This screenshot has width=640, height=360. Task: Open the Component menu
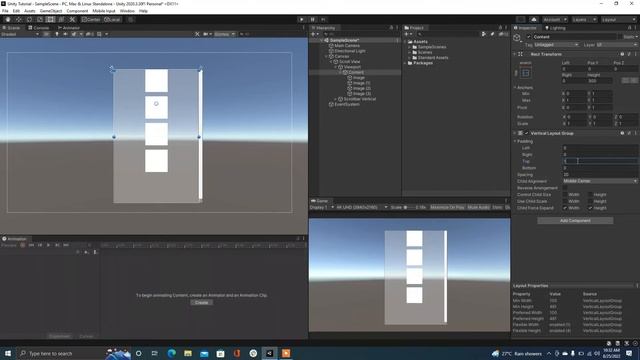[x=77, y=11]
